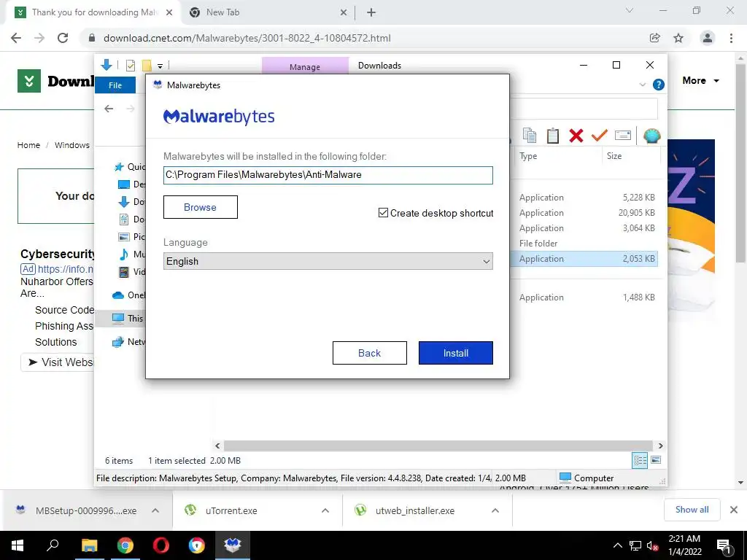Select the Manage tab in Explorer ribbon
747x560 pixels.
tap(305, 66)
